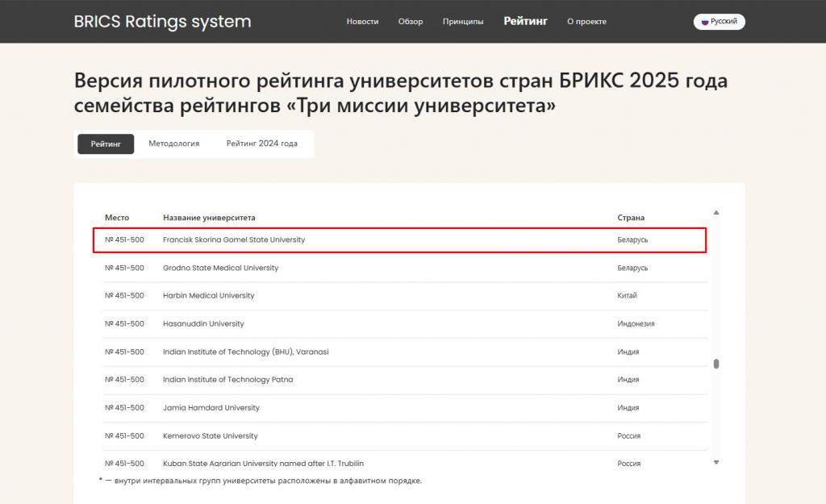
Task: Open the Новости menu item
Action: [362, 22]
